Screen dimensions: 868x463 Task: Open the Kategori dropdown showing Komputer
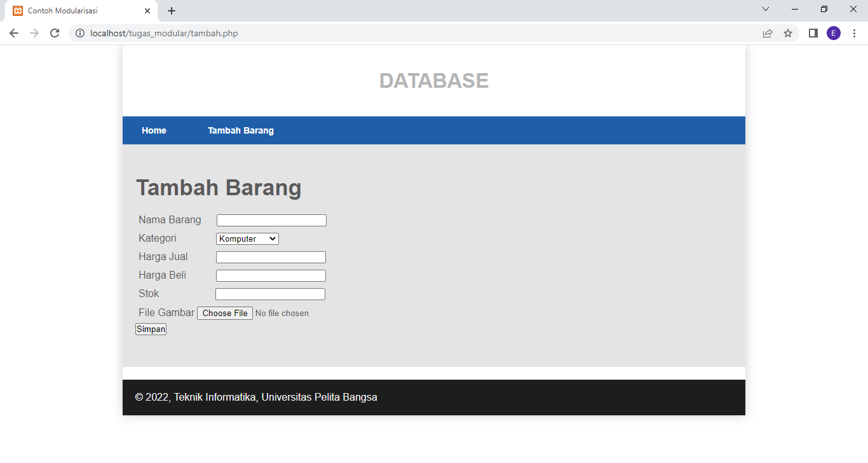click(247, 238)
